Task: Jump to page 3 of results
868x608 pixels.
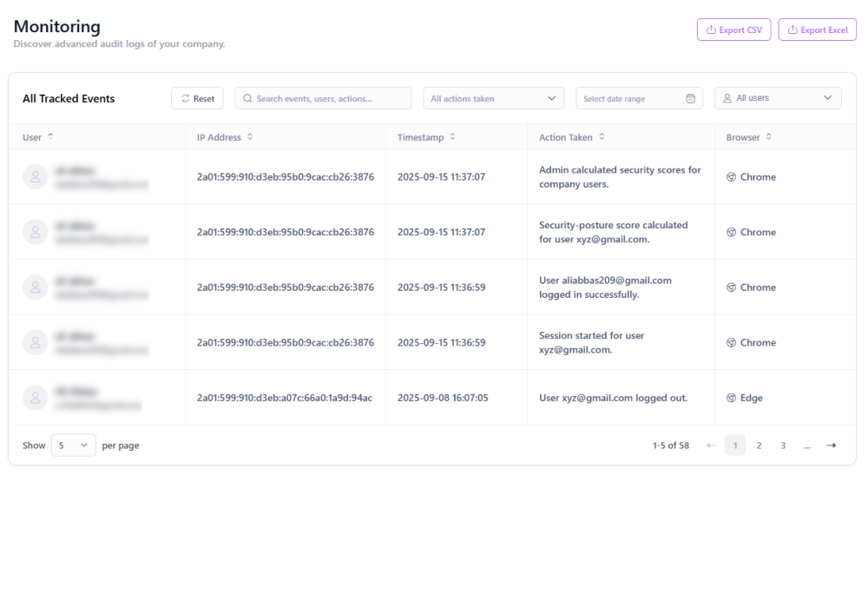Action: pos(783,446)
